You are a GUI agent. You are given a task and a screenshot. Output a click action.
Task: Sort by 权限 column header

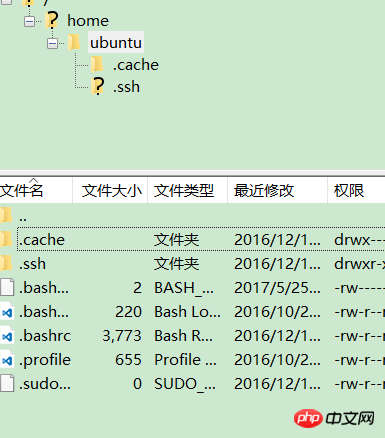(x=356, y=191)
